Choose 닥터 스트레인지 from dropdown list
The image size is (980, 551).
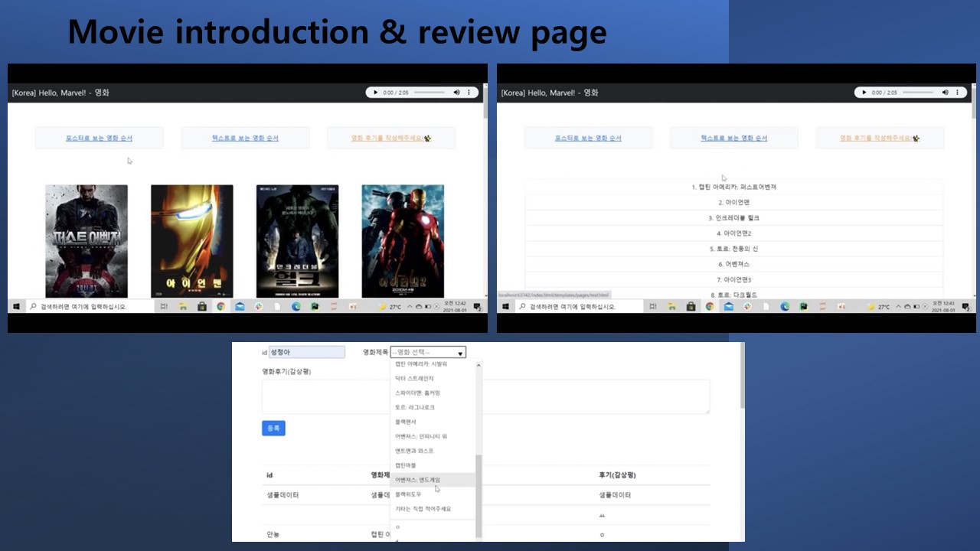(x=433, y=378)
